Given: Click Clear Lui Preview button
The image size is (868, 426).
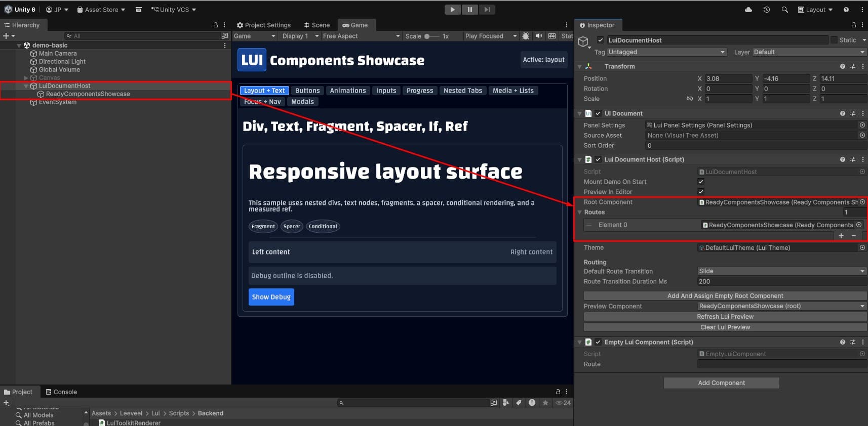Looking at the screenshot, I should 725,327.
